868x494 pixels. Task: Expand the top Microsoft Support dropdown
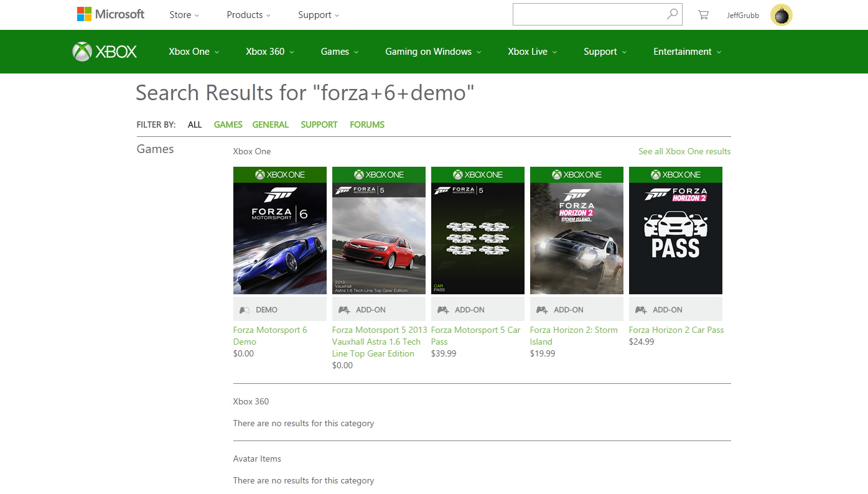[x=319, y=15]
